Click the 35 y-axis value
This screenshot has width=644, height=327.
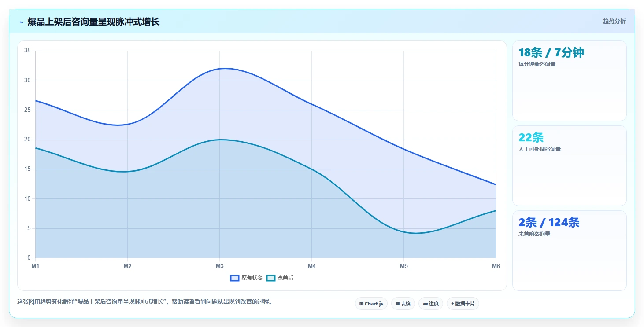pos(27,51)
